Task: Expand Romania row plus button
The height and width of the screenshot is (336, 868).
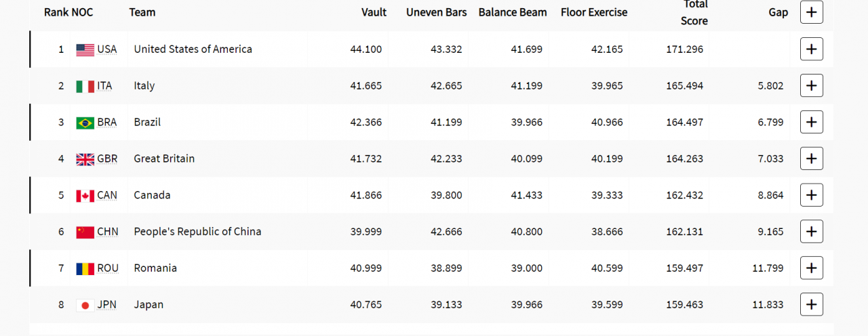Action: click(812, 268)
